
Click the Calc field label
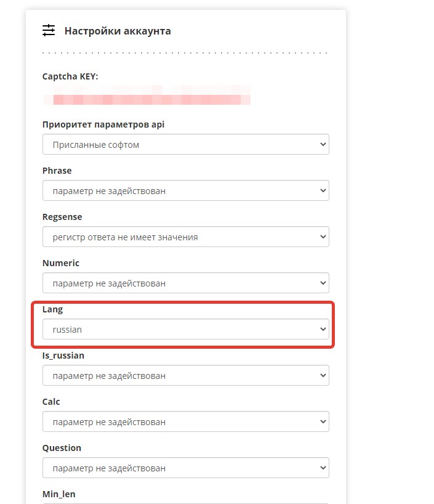[x=51, y=402]
